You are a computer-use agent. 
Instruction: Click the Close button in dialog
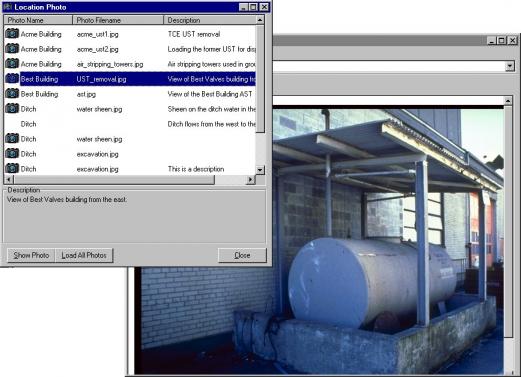click(x=242, y=255)
